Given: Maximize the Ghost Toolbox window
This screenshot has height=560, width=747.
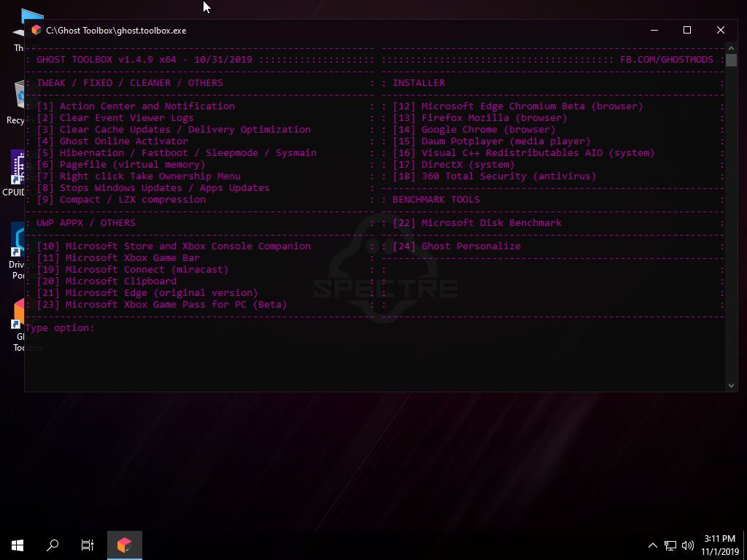Looking at the screenshot, I should point(687,30).
